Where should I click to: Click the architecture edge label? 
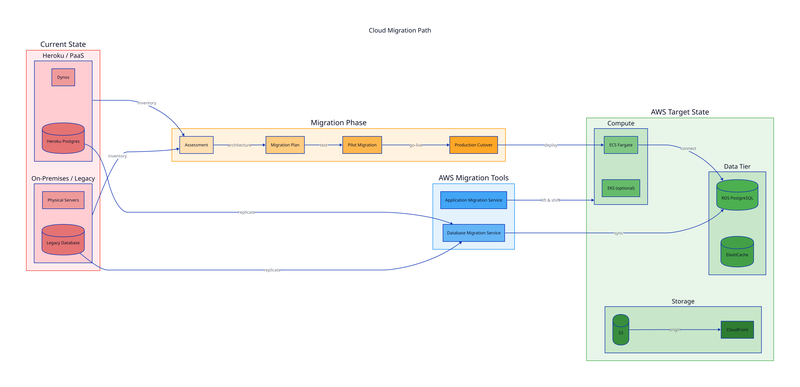(x=239, y=145)
